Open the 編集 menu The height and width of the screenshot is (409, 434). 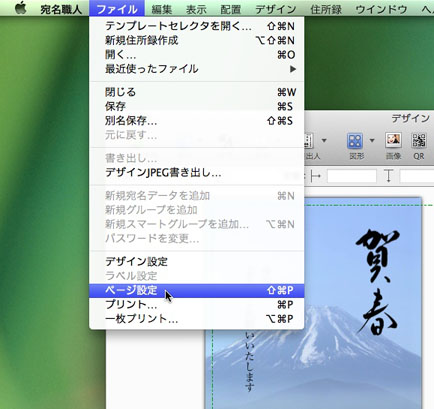[x=162, y=9]
